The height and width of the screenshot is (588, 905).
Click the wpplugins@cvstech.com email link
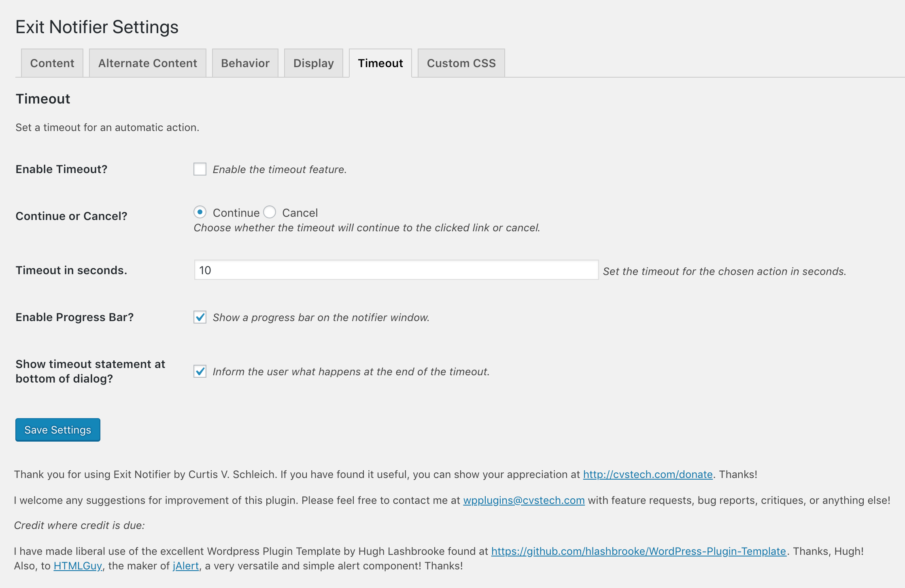(x=524, y=500)
